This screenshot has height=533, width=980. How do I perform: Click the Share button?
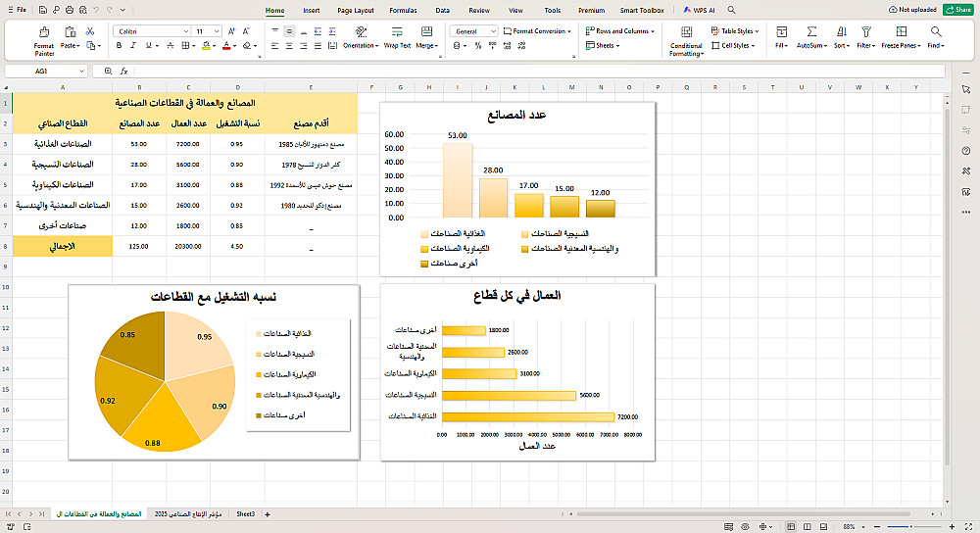click(x=958, y=10)
